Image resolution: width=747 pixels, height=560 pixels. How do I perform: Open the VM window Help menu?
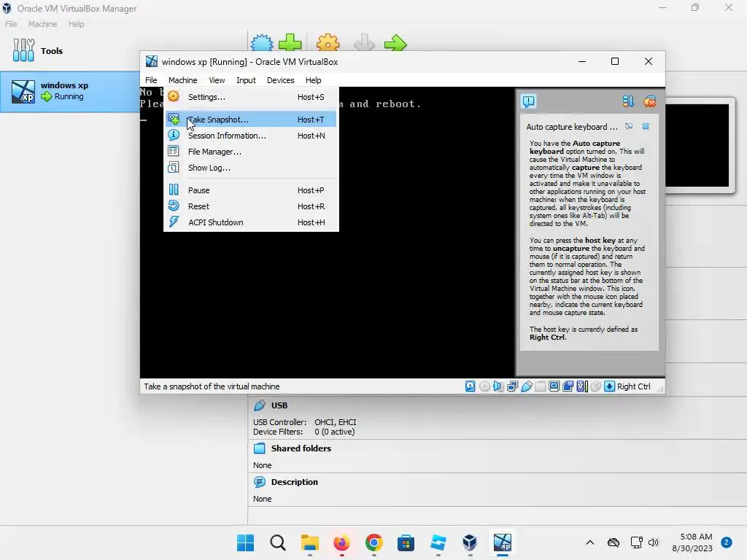313,80
